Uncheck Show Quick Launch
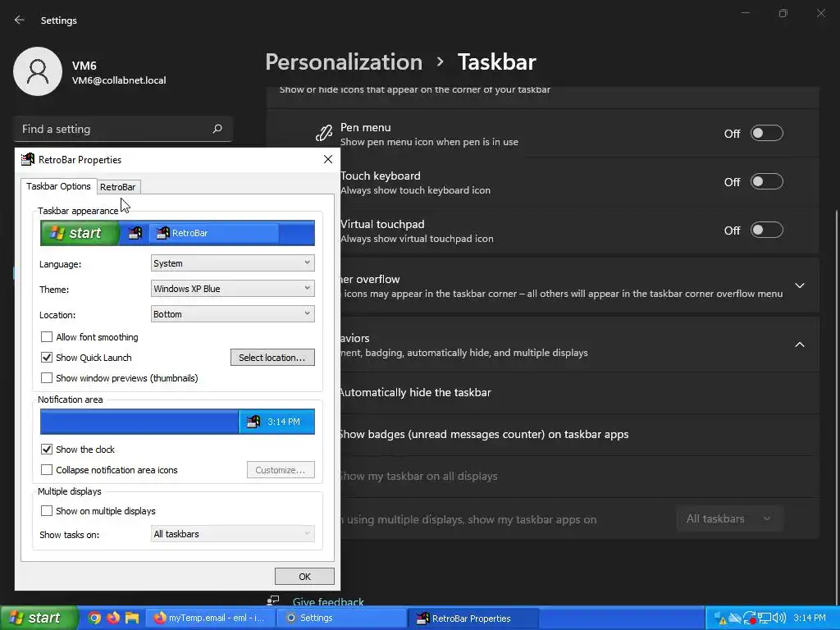This screenshot has height=630, width=840. click(x=47, y=358)
